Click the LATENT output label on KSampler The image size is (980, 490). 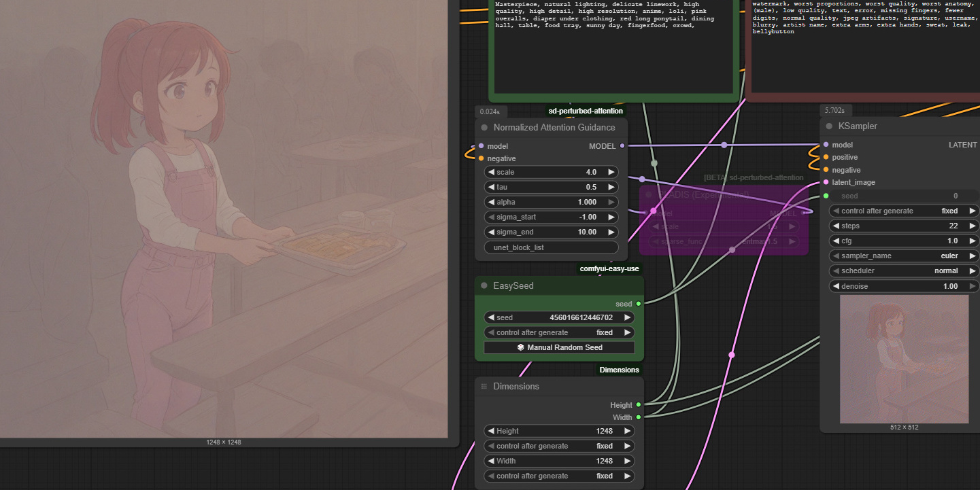tap(962, 145)
